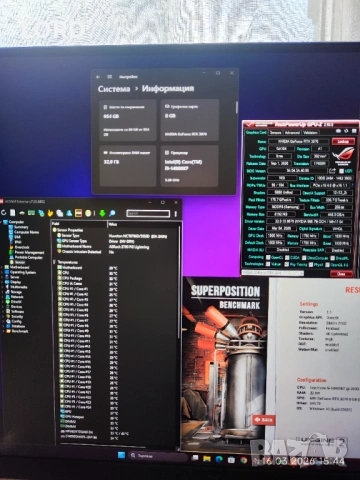Switch to the Validation tab in GPU-Z
This screenshot has height=480, width=360.
[310, 132]
